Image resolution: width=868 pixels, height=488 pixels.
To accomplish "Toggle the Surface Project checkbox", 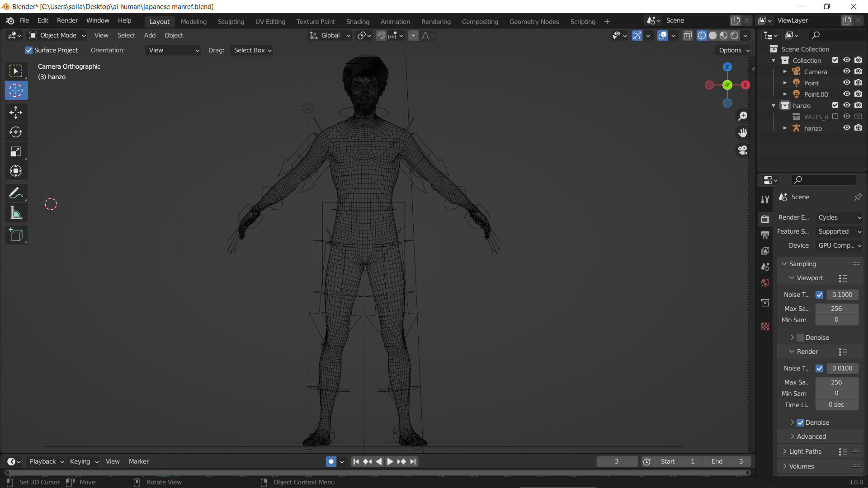I will 29,50.
